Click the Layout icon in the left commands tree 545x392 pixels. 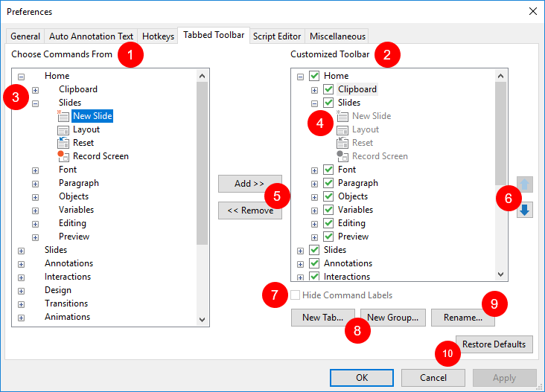click(63, 130)
